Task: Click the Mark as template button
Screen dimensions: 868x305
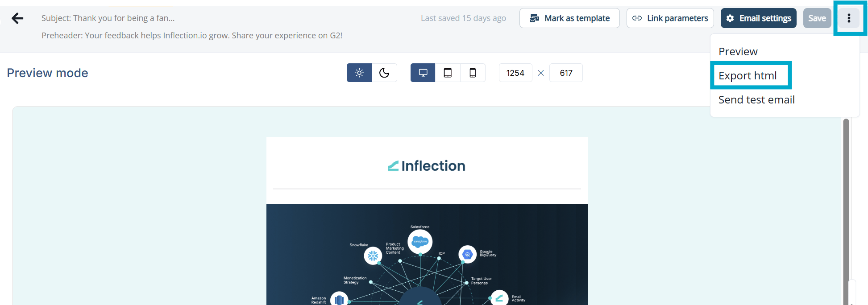Action: click(x=569, y=18)
